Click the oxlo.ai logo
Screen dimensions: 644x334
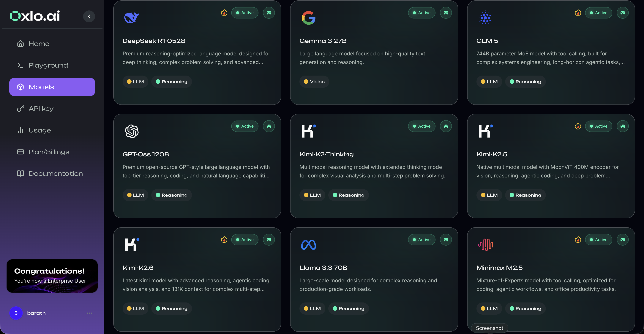35,16
